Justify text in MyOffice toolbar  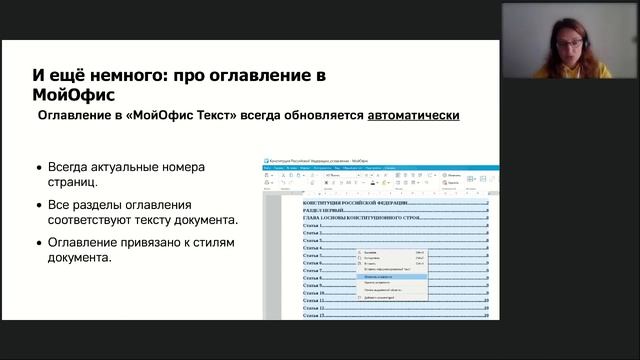click(x=420, y=175)
